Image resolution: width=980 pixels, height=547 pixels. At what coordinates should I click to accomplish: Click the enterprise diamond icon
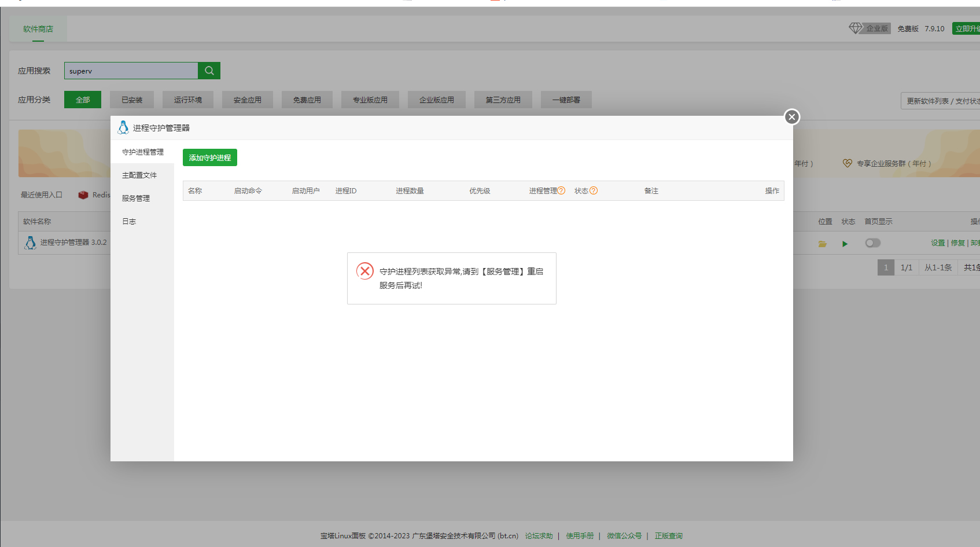pos(856,28)
